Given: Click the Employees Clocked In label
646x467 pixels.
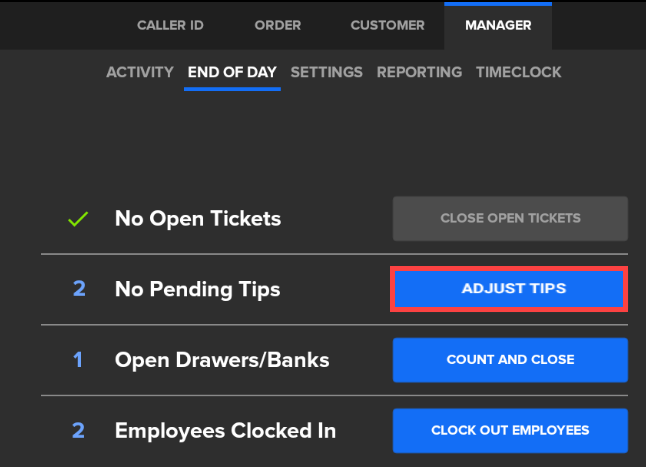Looking at the screenshot, I should pos(225,431).
